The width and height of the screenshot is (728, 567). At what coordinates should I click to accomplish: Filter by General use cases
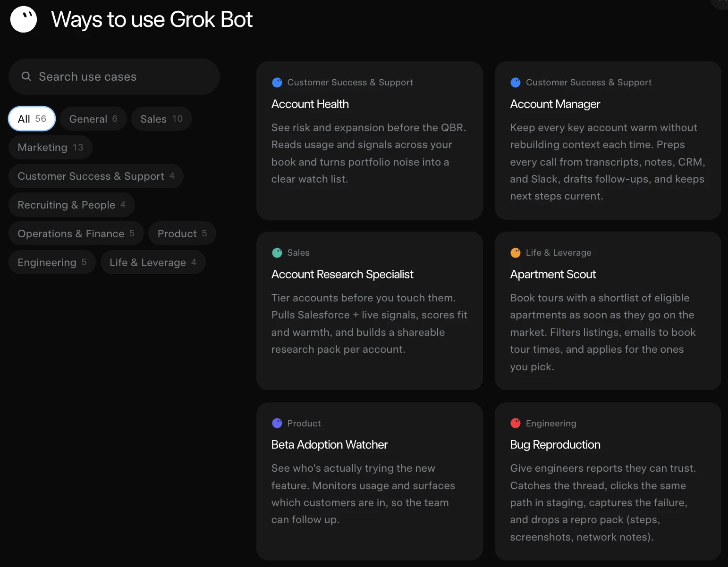93,119
